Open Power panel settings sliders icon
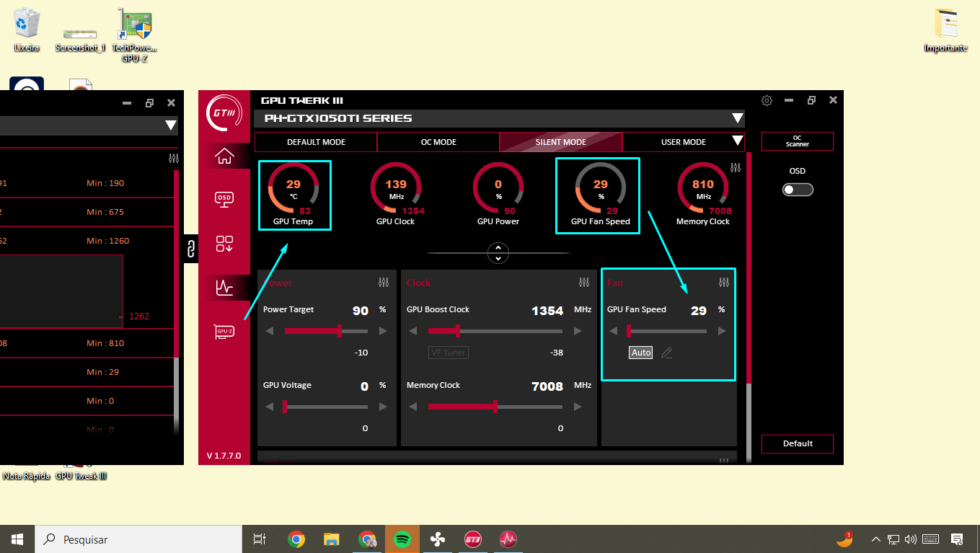The width and height of the screenshot is (980, 553). (384, 283)
